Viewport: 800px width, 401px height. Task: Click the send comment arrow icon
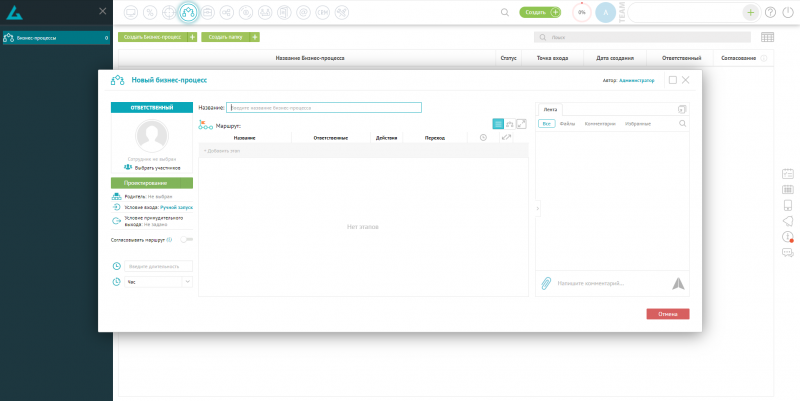[x=679, y=283]
